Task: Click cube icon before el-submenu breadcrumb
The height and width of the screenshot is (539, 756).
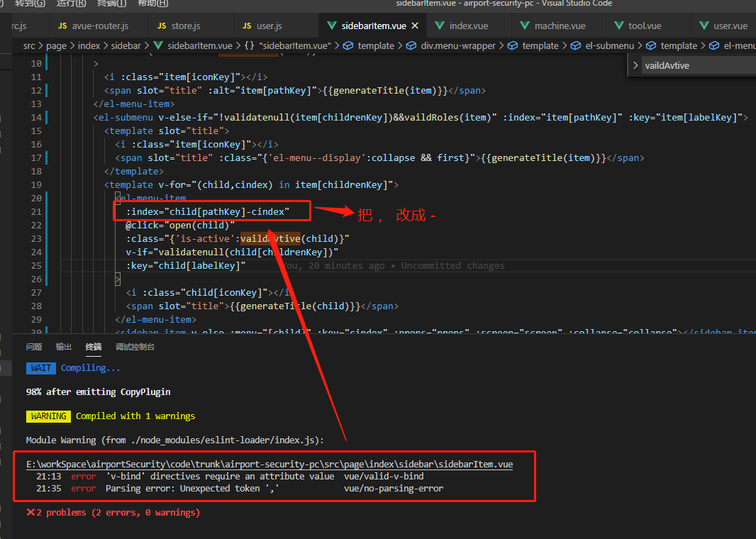Action: click(x=576, y=45)
